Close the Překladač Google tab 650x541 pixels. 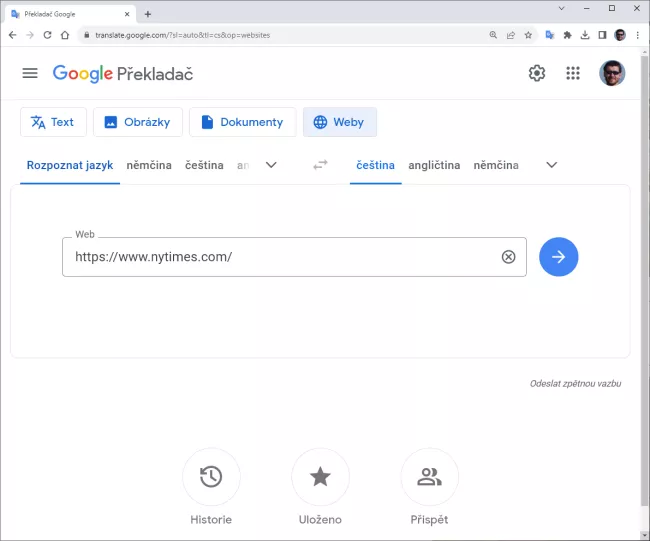[127, 14]
